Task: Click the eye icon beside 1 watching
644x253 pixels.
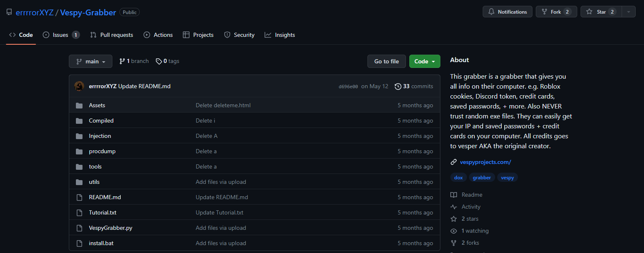Action: coord(454,231)
